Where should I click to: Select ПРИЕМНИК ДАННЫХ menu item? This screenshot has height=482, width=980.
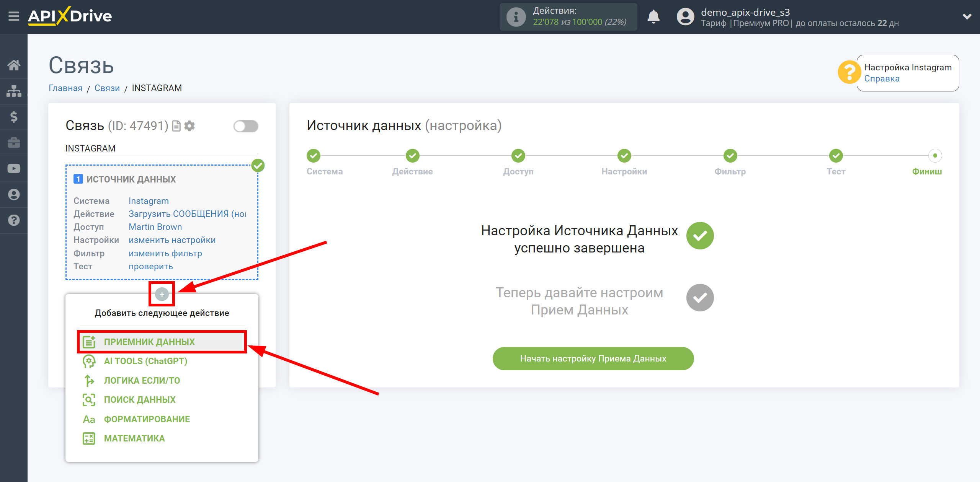click(x=162, y=342)
